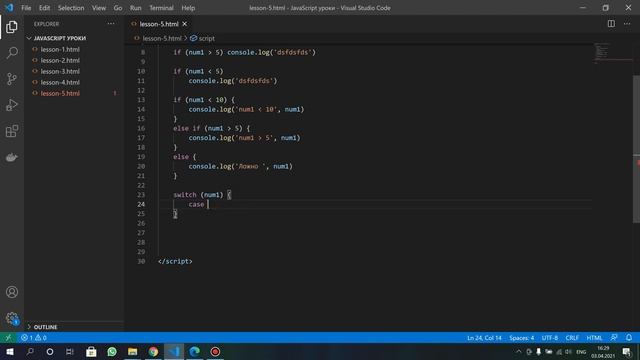This screenshot has width=640, height=360.
Task: Click the remote window green status icon
Action: 8,338
